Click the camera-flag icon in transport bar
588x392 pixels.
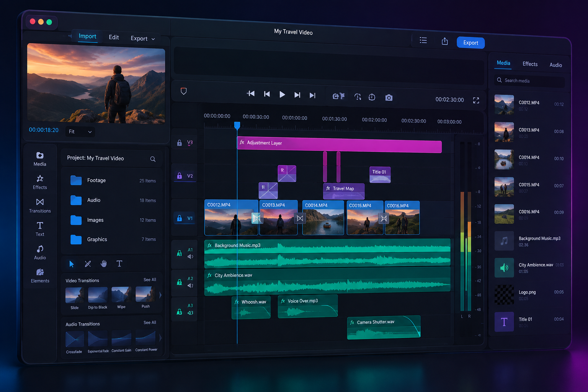[x=338, y=96]
